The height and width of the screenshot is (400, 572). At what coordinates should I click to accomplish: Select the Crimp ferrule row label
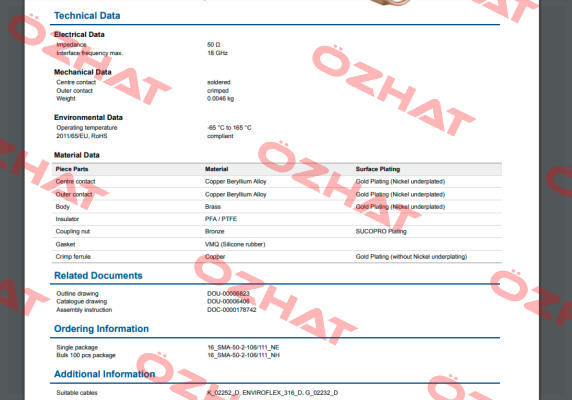click(x=73, y=257)
